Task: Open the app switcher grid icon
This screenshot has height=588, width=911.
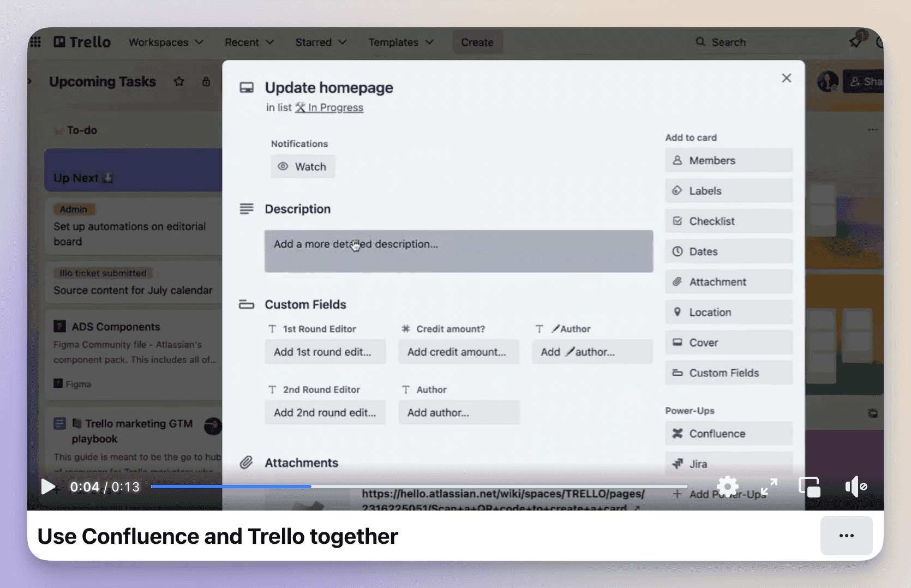Action: pos(35,41)
